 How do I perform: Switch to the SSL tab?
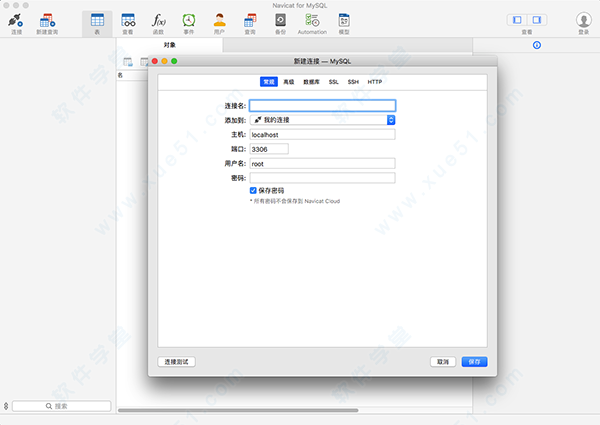click(x=333, y=82)
